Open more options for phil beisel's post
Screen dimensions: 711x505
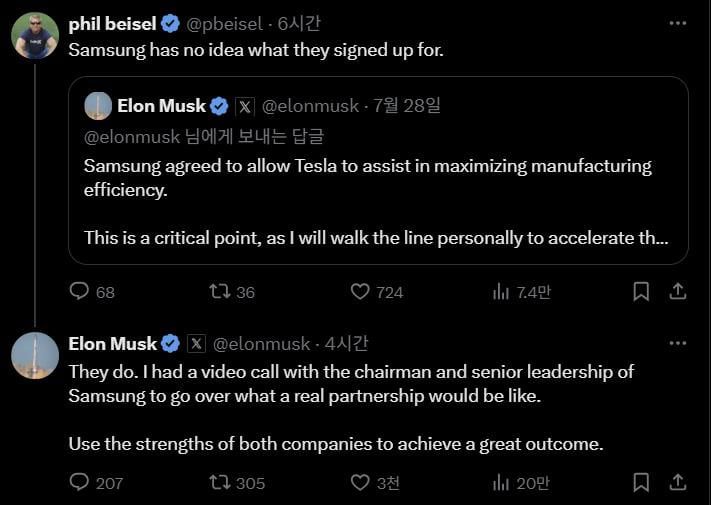678,23
